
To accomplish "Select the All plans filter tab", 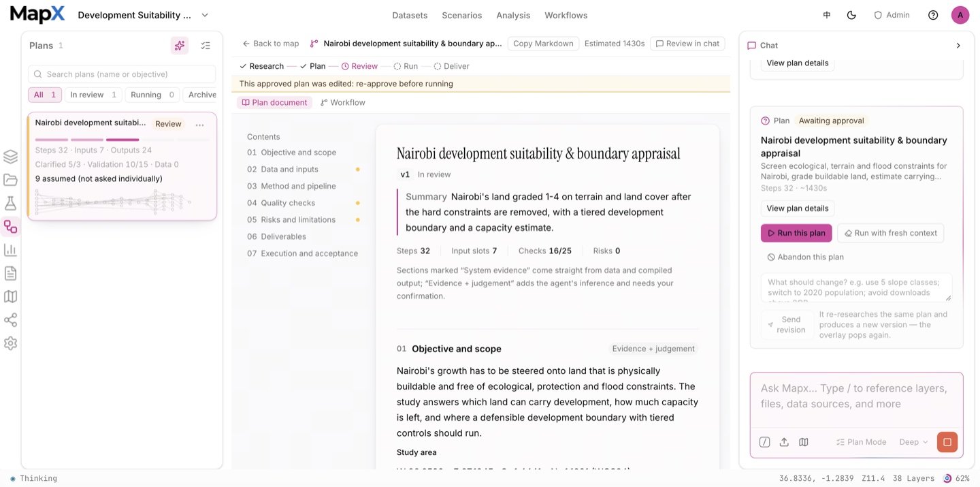I will click(x=45, y=95).
